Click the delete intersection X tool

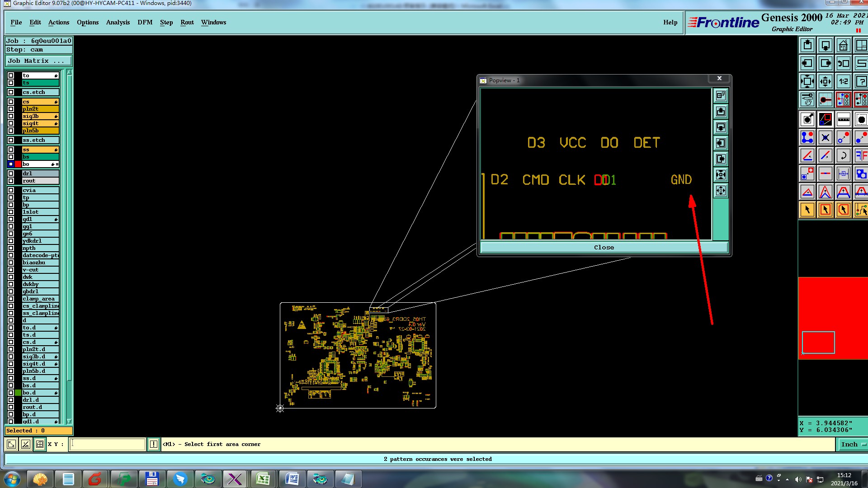point(825,137)
